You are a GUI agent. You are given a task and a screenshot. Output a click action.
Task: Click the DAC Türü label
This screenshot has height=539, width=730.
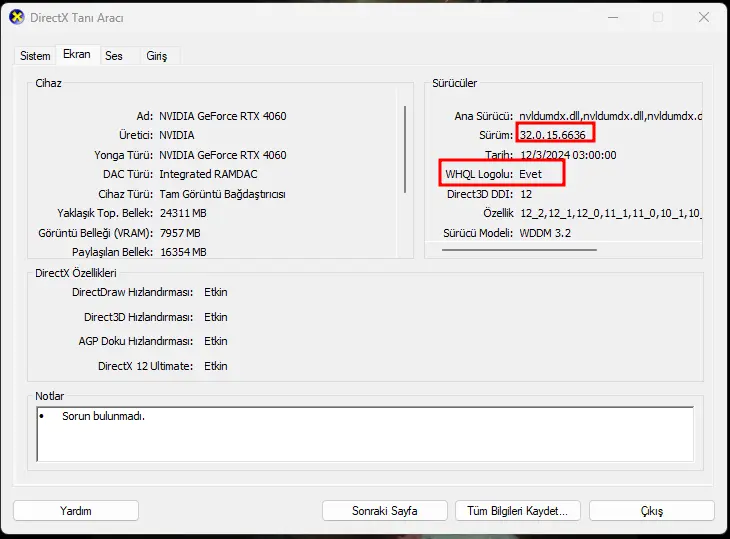click(x=128, y=174)
